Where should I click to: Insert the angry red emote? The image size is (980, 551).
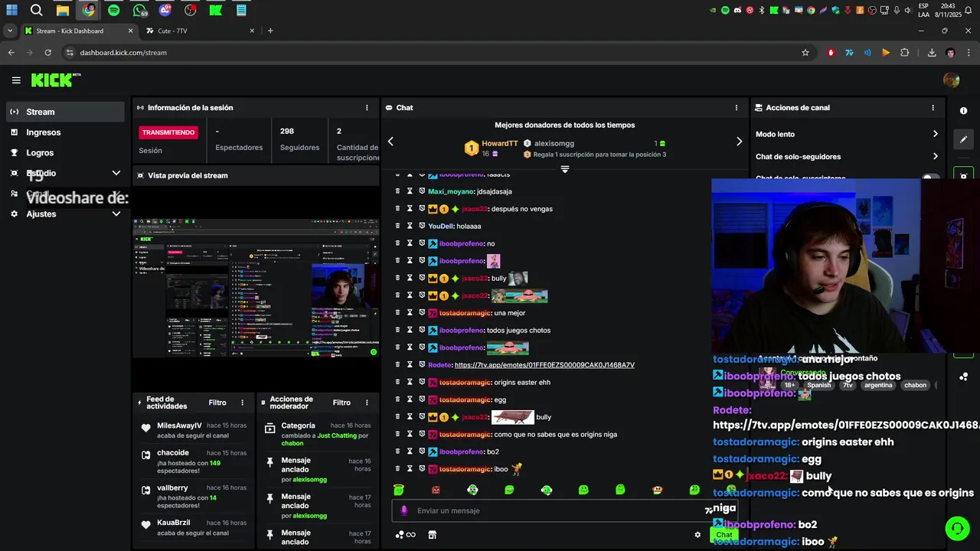tap(436, 490)
